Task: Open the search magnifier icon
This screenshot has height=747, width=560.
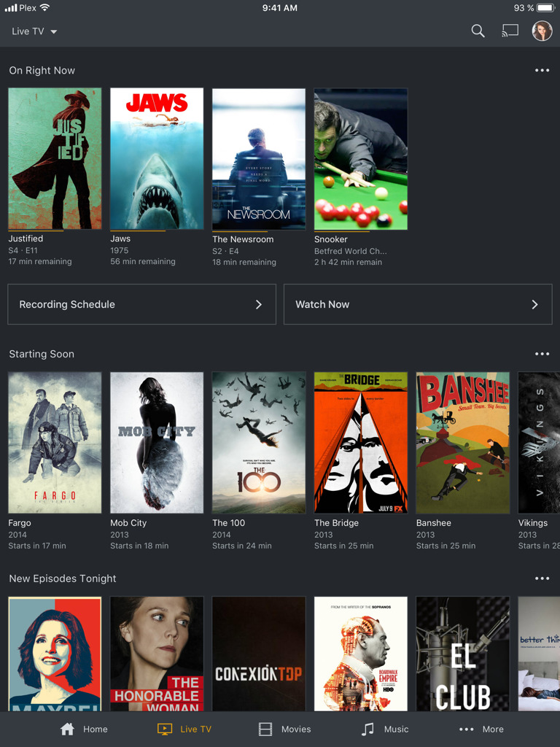Action: [x=478, y=31]
